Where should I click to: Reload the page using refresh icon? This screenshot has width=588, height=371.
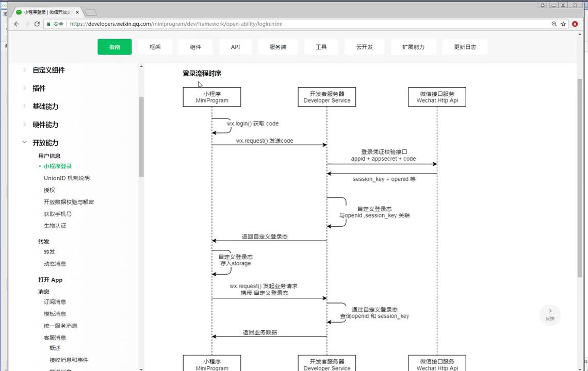click(x=37, y=24)
